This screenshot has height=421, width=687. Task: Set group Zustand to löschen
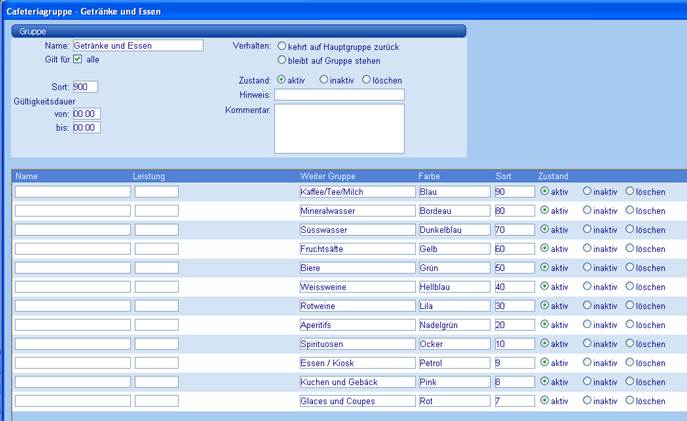pos(367,79)
